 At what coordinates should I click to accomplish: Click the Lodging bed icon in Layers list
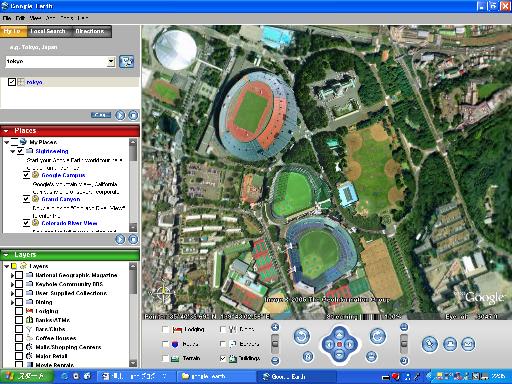click(29, 311)
